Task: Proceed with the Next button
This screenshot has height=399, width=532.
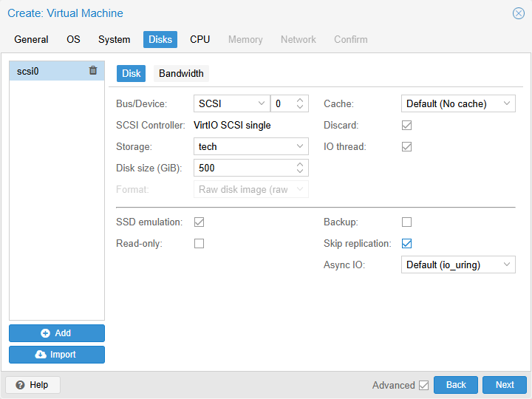Action: [505, 385]
